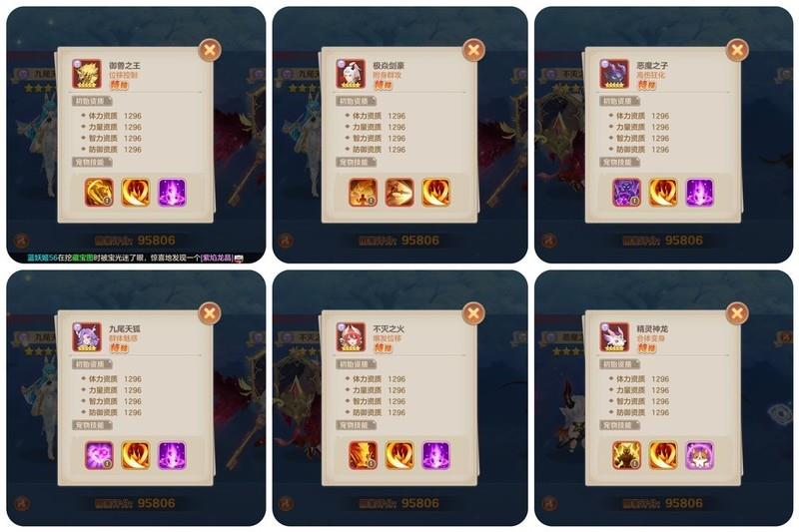Inspect the middle sword-slash skill of 极焱剑豪

pyautogui.click(x=399, y=193)
